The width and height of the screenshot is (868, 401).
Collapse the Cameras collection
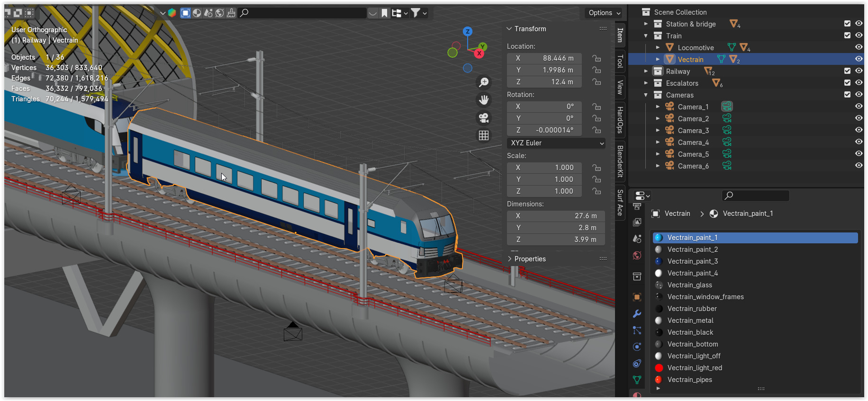click(646, 95)
